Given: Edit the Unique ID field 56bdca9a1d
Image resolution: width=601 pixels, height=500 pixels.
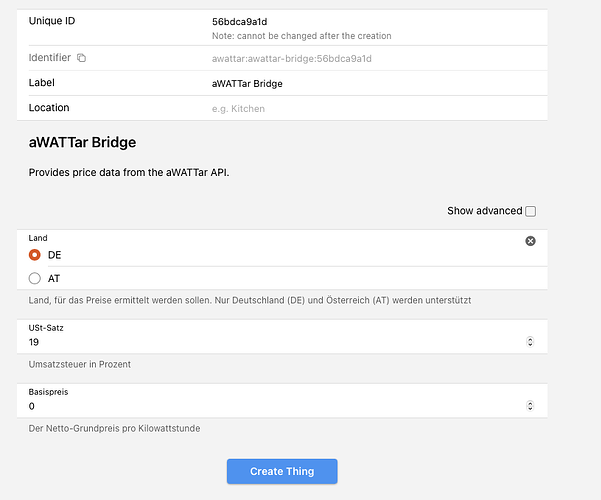Looking at the screenshot, I should click(240, 22).
